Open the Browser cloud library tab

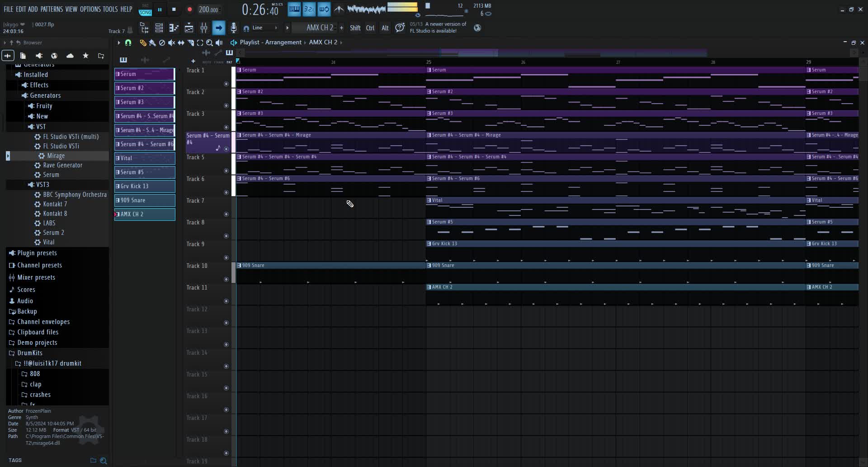click(x=70, y=56)
